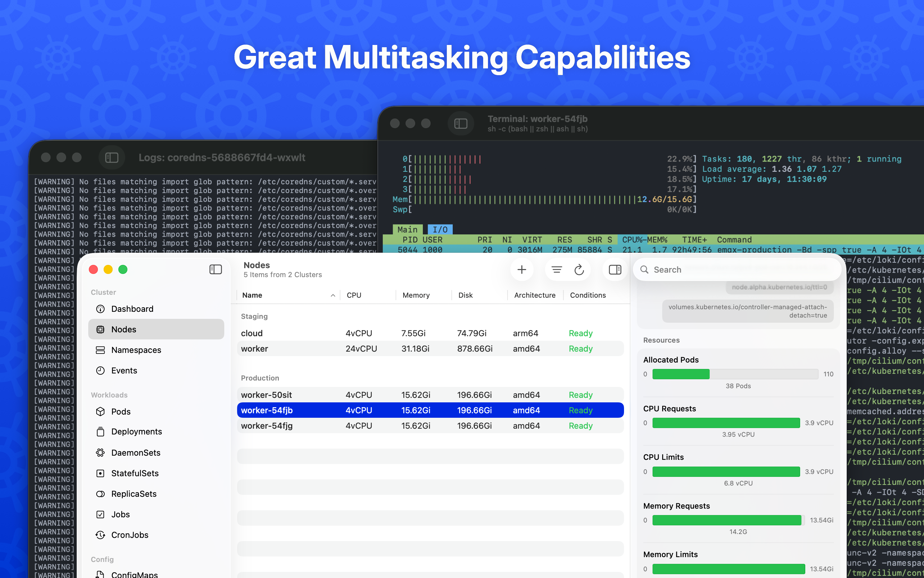Click the Jobs checkmark icon
Screen dimensions: 924x578
click(100, 514)
